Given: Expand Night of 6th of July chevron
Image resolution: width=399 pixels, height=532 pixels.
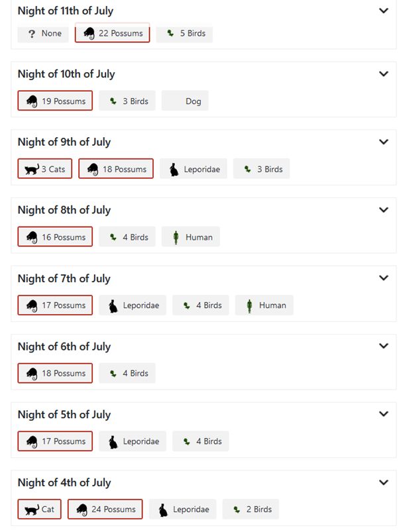Looking at the screenshot, I should pos(383,346).
